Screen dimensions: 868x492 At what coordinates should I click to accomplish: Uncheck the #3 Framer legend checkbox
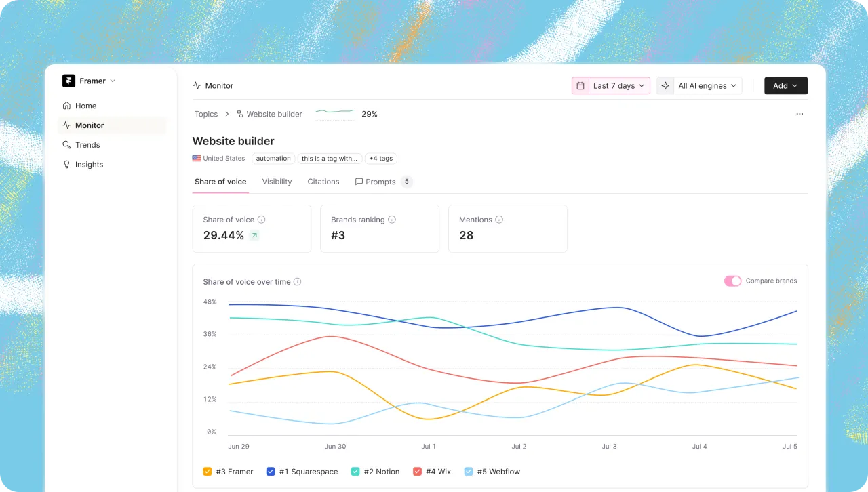208,472
